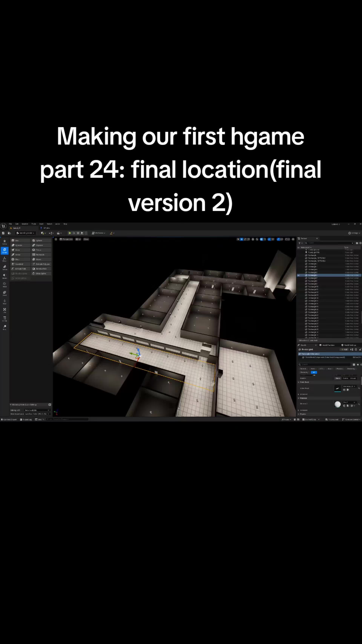
Task: Open the Revision Control dropdown
Action: point(351,420)
